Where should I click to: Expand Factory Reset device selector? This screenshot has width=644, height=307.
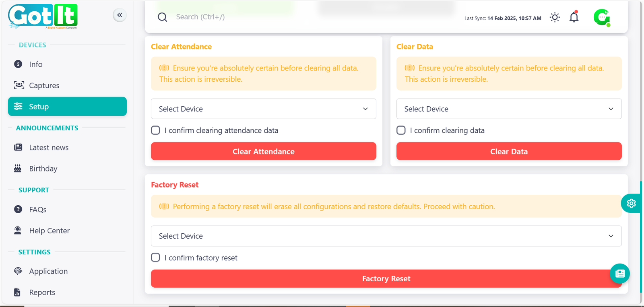click(386, 236)
